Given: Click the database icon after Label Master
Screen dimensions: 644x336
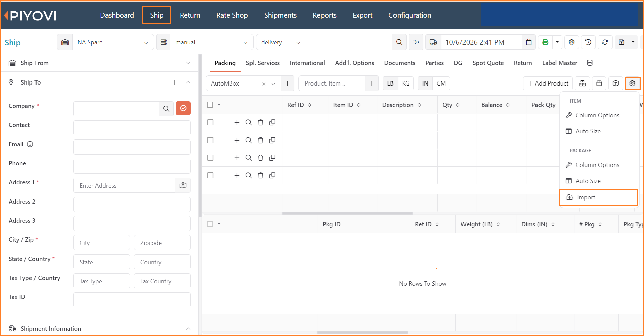Looking at the screenshot, I should point(590,63).
